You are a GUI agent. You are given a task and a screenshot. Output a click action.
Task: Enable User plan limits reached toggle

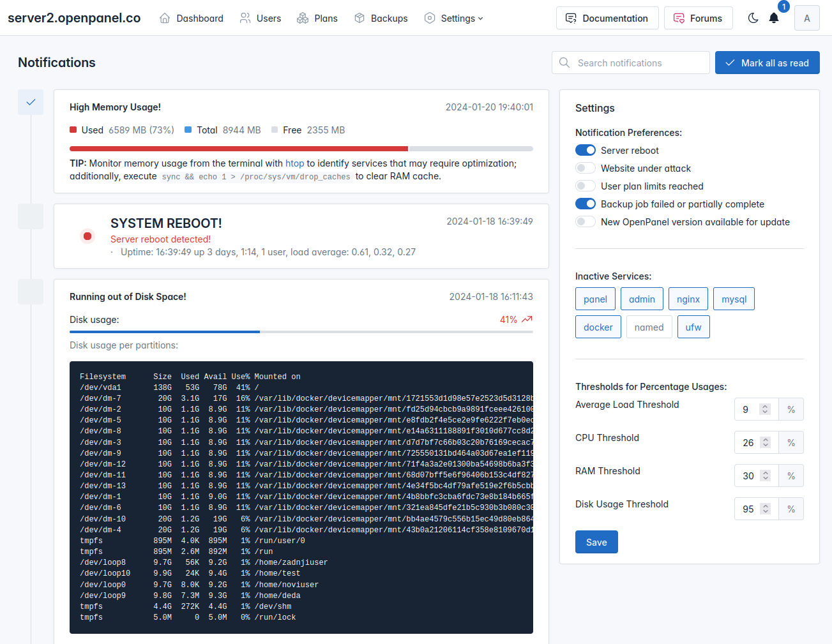tap(586, 186)
